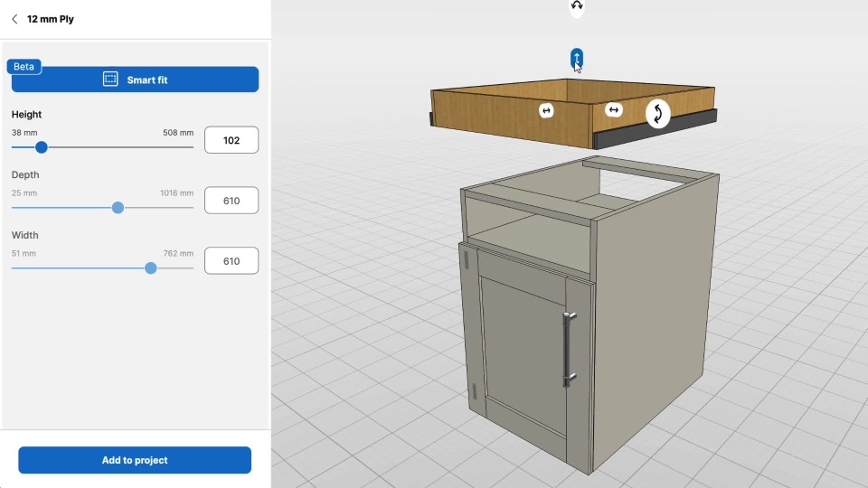The image size is (868, 488).
Task: Click the Height slider handle
Action: pos(42,147)
